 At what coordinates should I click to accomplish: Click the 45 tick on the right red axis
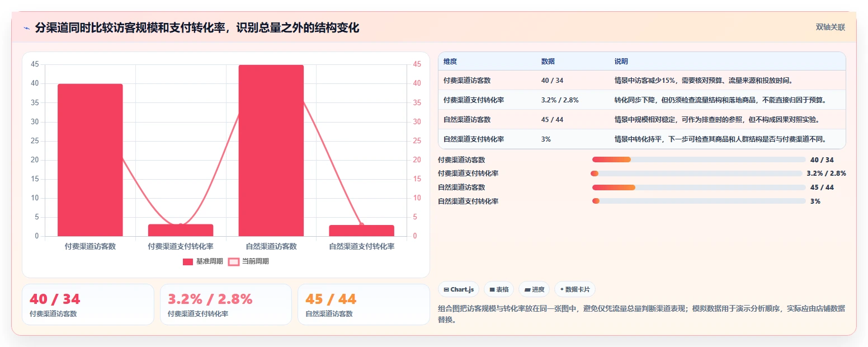pyautogui.click(x=416, y=64)
